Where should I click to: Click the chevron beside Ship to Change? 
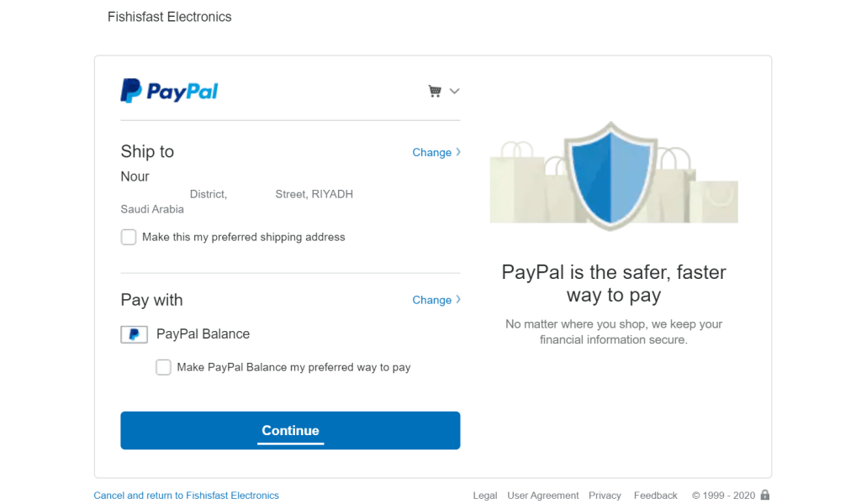pos(458,152)
